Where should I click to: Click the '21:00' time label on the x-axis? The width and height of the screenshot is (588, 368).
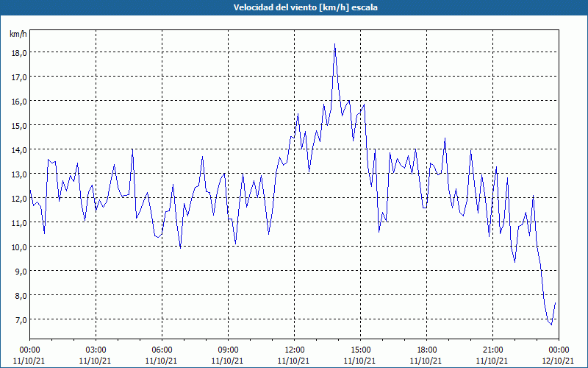(492, 350)
